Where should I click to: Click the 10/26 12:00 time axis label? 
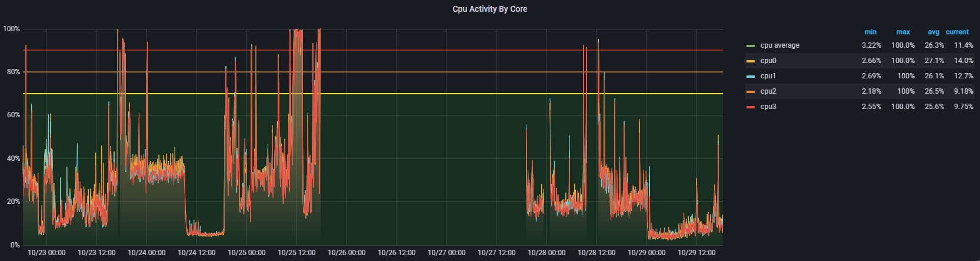396,253
